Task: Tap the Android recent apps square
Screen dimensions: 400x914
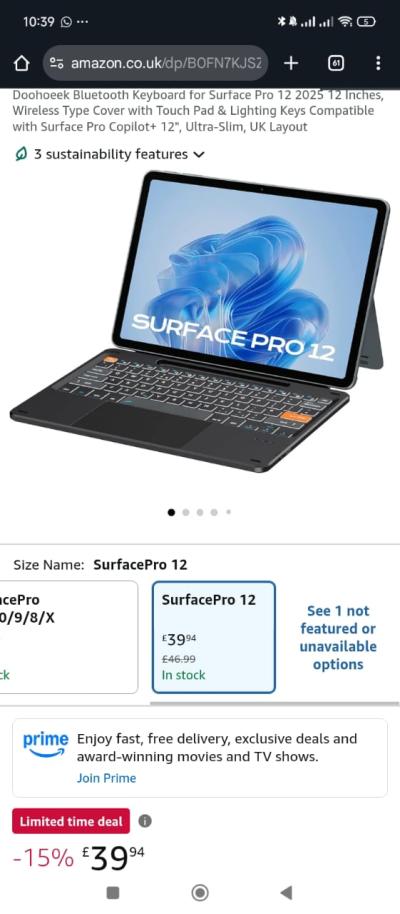Action: 113,892
